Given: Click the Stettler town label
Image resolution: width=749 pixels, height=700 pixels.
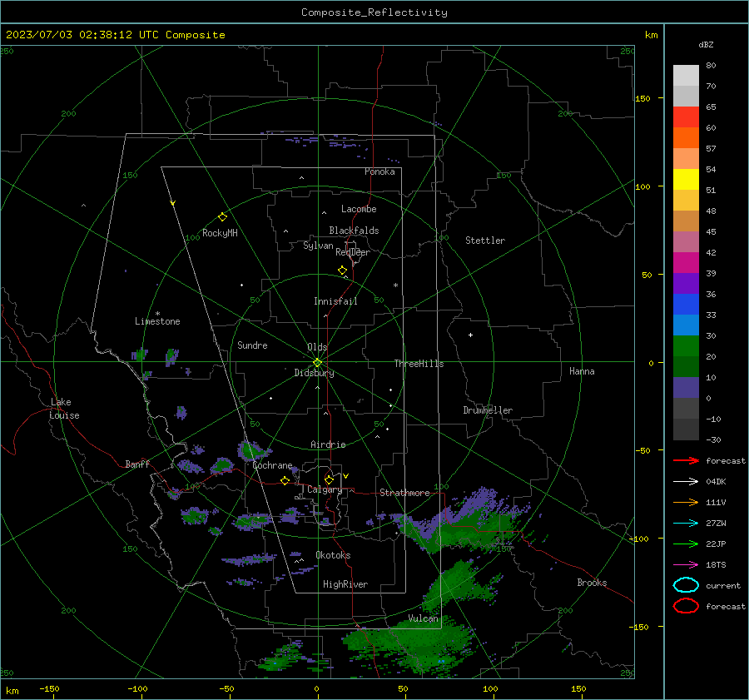Looking at the screenshot, I should tap(485, 241).
